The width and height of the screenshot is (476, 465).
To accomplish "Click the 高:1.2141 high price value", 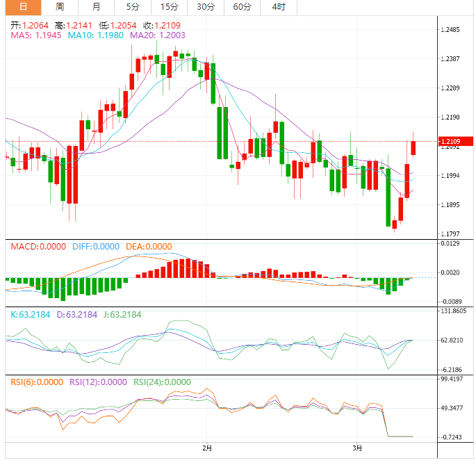I will (x=73, y=26).
